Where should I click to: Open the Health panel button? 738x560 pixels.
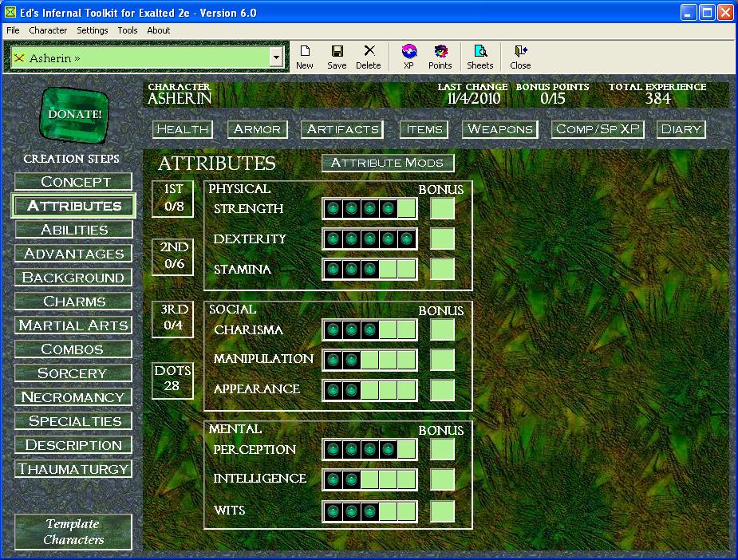click(183, 129)
